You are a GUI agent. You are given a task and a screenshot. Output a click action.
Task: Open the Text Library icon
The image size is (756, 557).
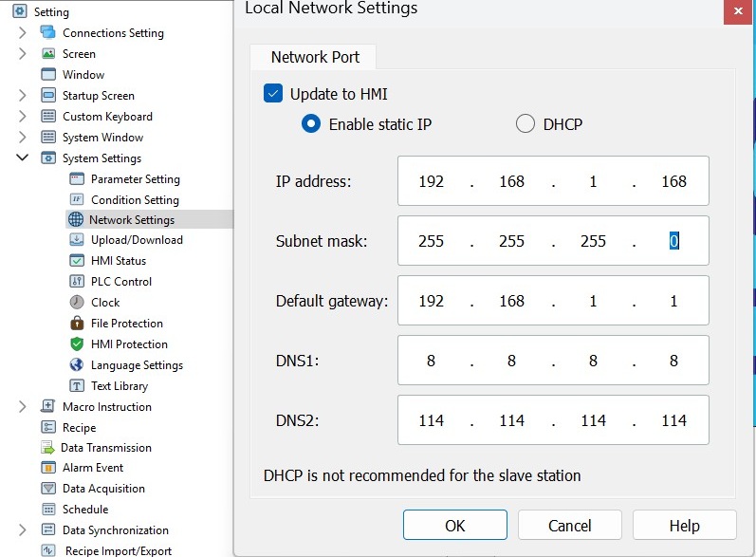pos(77,386)
